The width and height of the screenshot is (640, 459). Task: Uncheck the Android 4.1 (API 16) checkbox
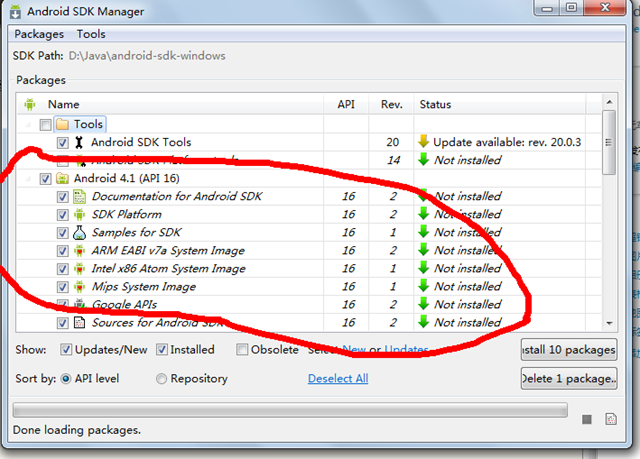click(x=45, y=179)
